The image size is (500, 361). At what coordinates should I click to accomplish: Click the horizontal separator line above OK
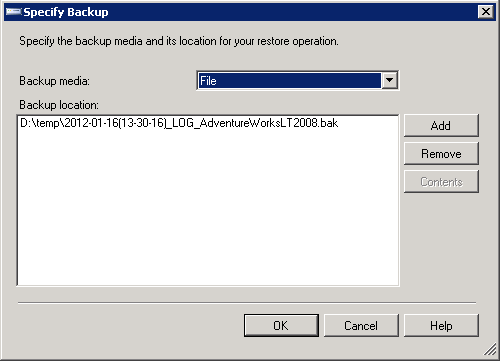point(247,303)
